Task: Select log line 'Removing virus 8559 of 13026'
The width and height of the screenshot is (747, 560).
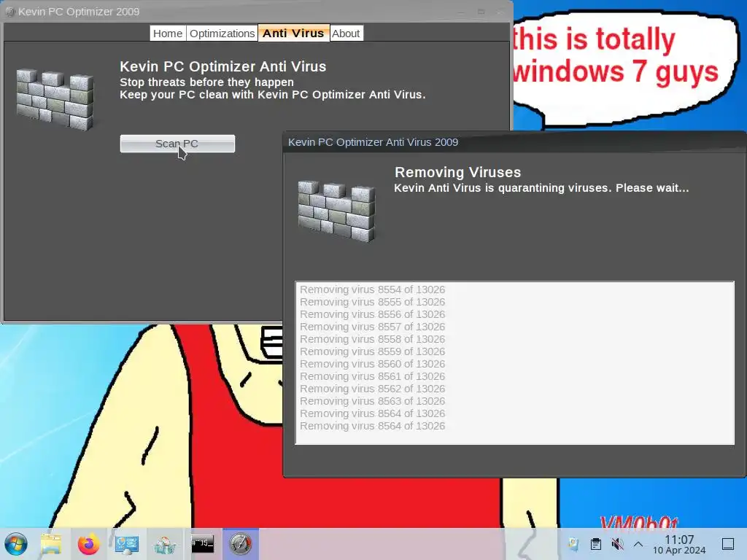Action: pos(372,351)
